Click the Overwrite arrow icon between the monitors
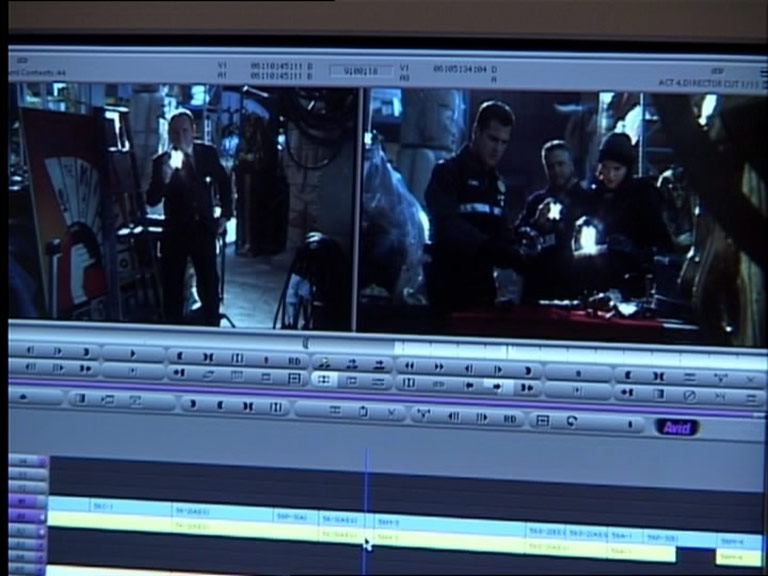 click(379, 364)
